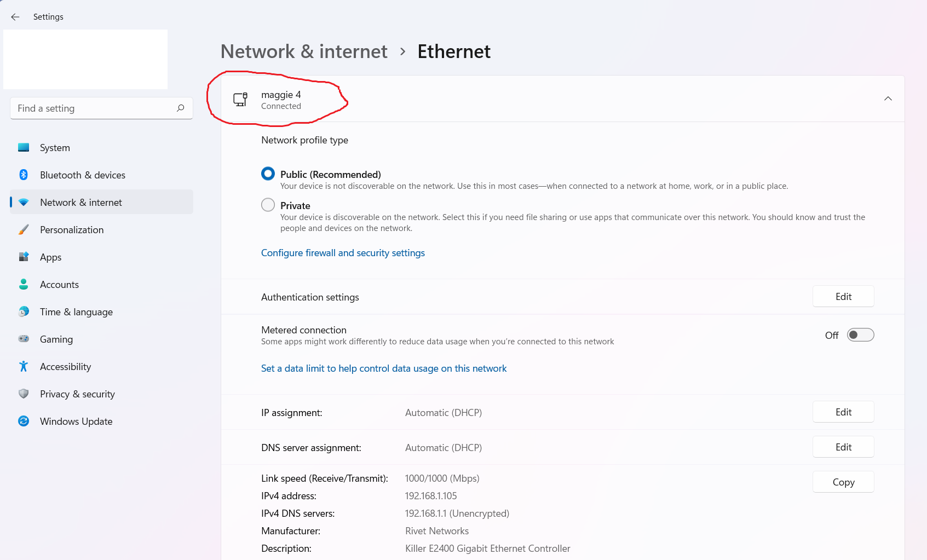Image resolution: width=927 pixels, height=560 pixels.
Task: Collapse the maggie 4 network section
Action: [x=888, y=99]
